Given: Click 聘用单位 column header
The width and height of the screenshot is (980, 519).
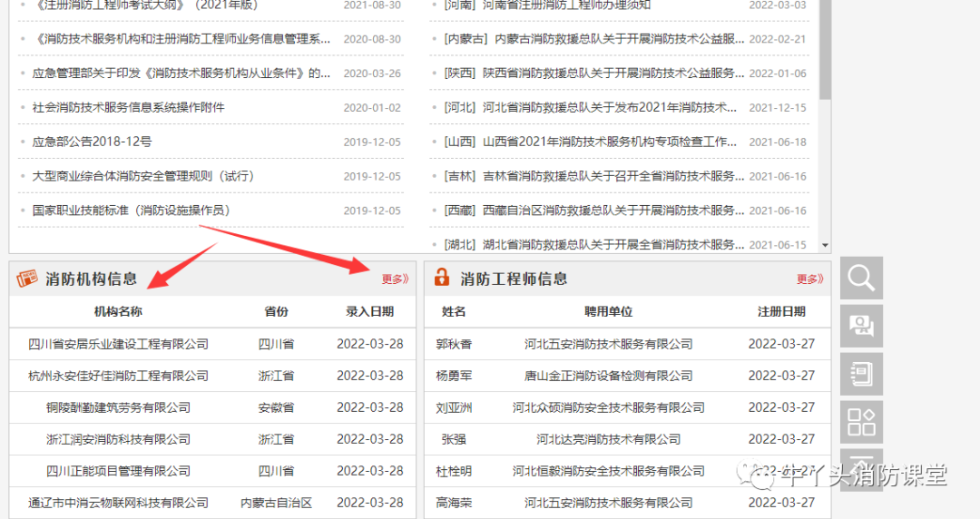Looking at the screenshot, I should (x=608, y=311).
